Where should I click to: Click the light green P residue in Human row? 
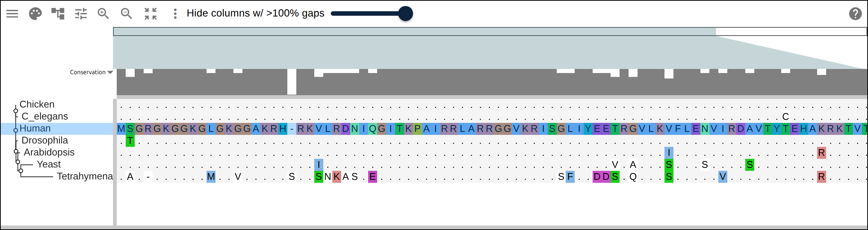tap(418, 129)
